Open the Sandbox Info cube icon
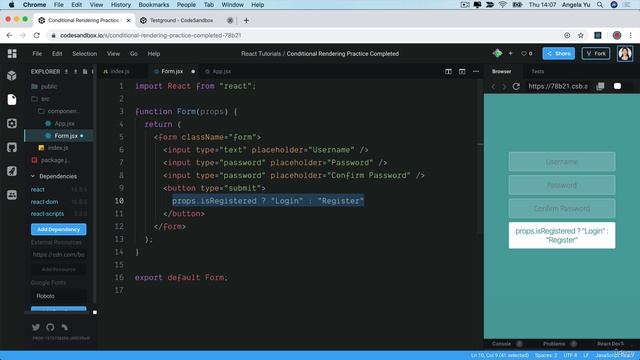The image size is (640, 360). click(x=12, y=76)
